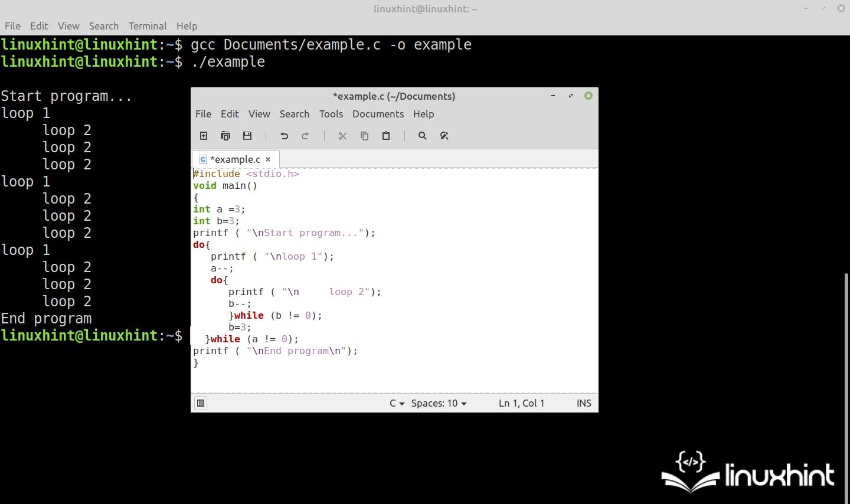Paste clipboard contents
This screenshot has height=504, width=850.
pos(386,136)
